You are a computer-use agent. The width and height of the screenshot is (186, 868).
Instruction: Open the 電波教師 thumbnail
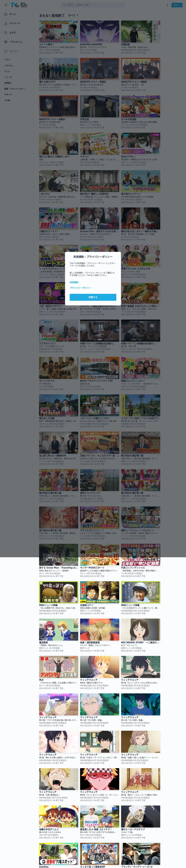tap(58, 629)
